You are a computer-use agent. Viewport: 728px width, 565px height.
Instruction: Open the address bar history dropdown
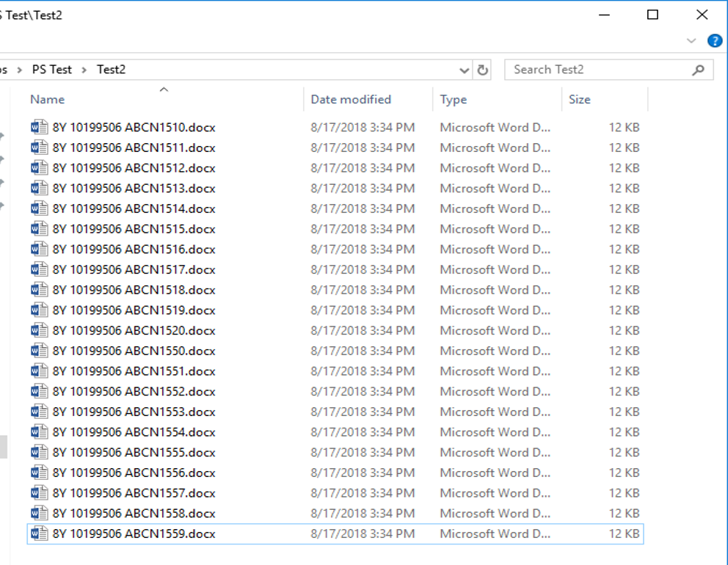(x=464, y=69)
